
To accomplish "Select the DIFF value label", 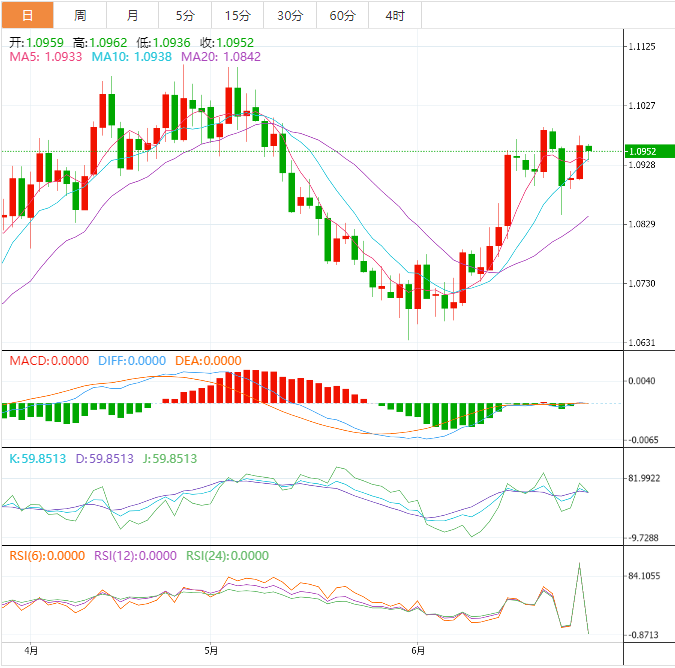I will [x=131, y=360].
